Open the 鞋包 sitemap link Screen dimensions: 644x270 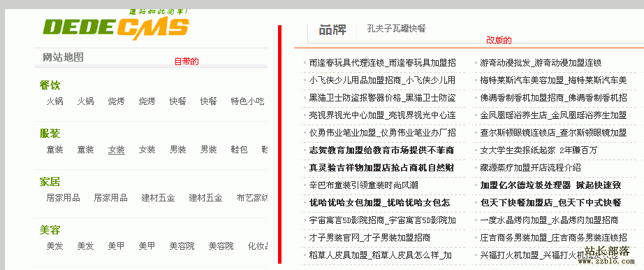pyautogui.click(x=240, y=150)
